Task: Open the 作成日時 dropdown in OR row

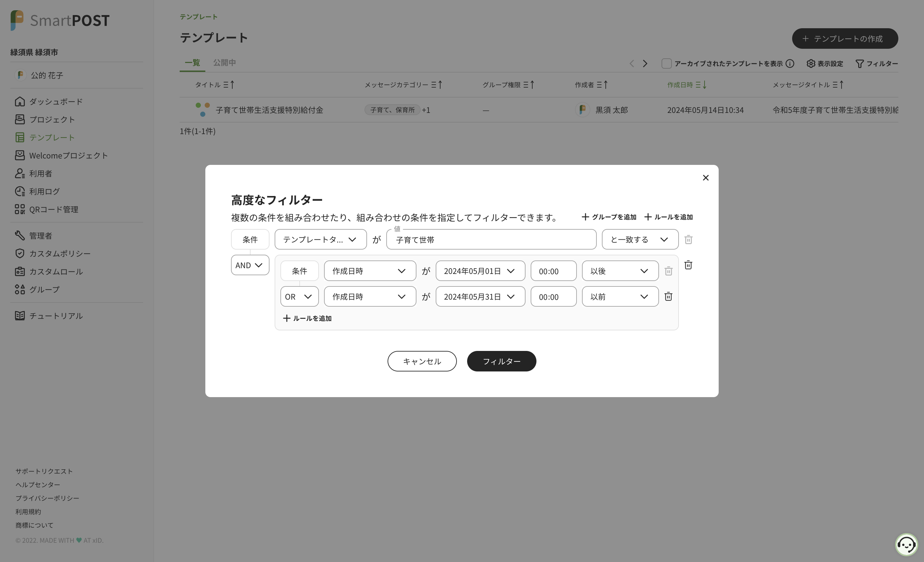Action: click(x=370, y=297)
